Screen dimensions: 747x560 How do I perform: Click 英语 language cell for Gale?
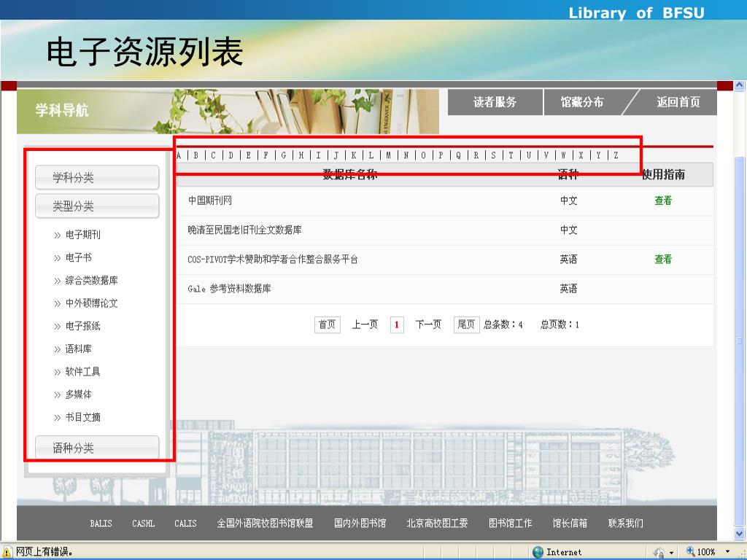[568, 289]
